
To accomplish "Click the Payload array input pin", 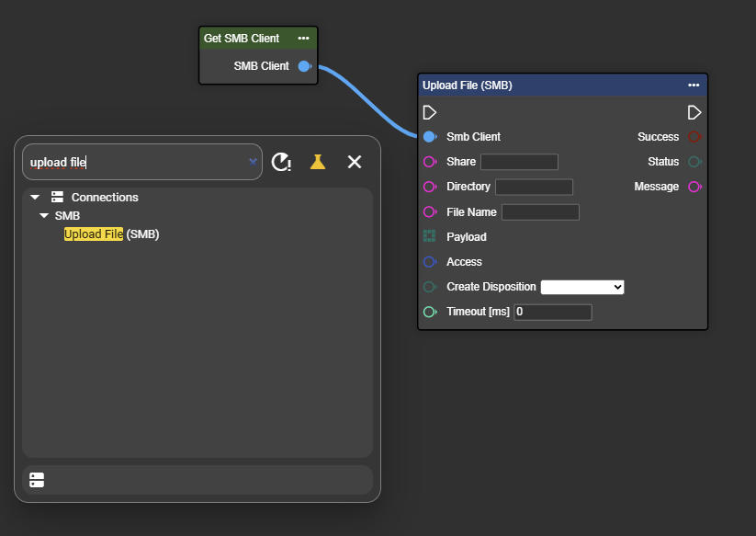I will (x=429, y=236).
